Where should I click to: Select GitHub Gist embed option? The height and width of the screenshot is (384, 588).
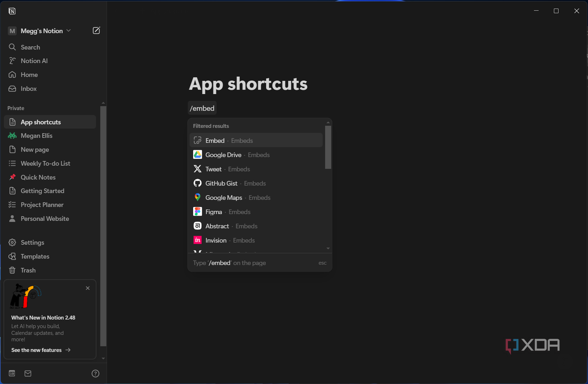click(256, 183)
